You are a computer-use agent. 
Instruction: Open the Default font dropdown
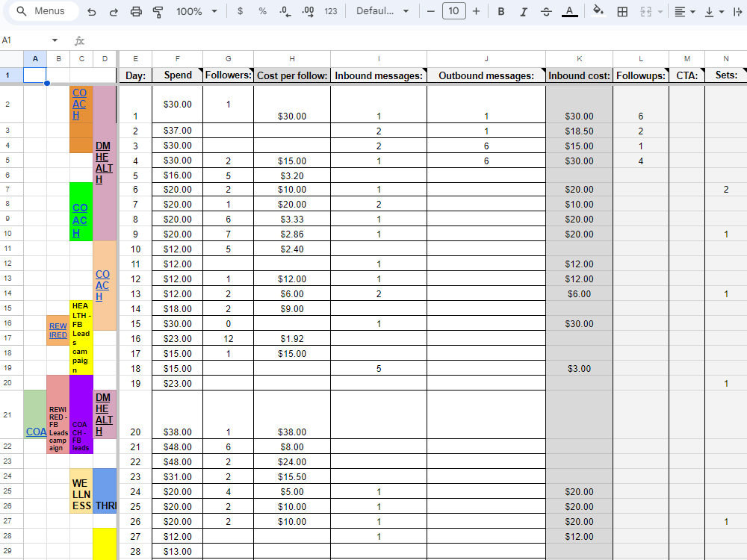382,11
